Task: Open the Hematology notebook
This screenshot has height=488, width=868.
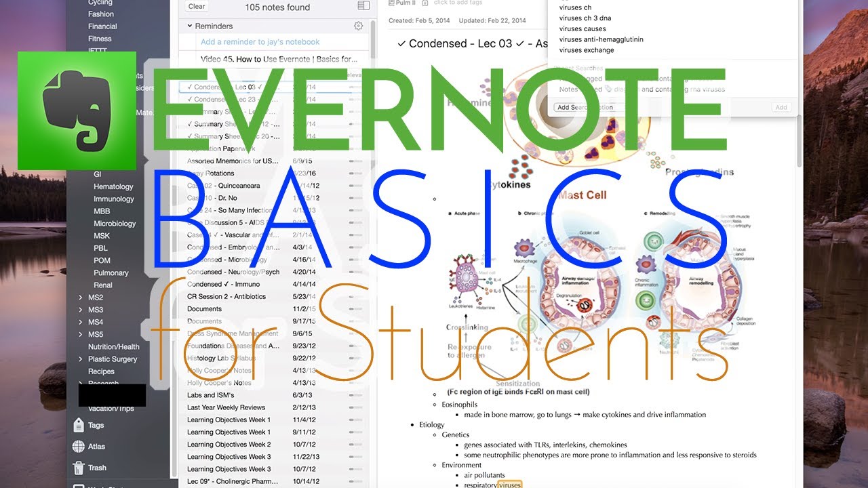Action: coord(113,186)
